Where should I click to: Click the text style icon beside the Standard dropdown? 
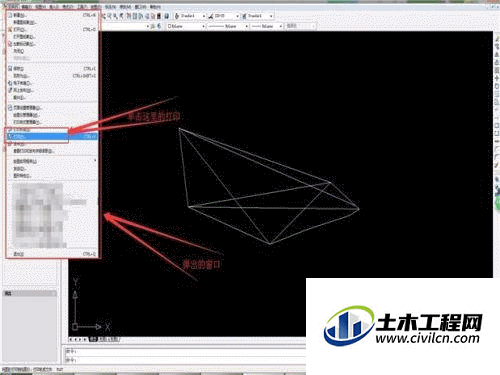(177, 16)
